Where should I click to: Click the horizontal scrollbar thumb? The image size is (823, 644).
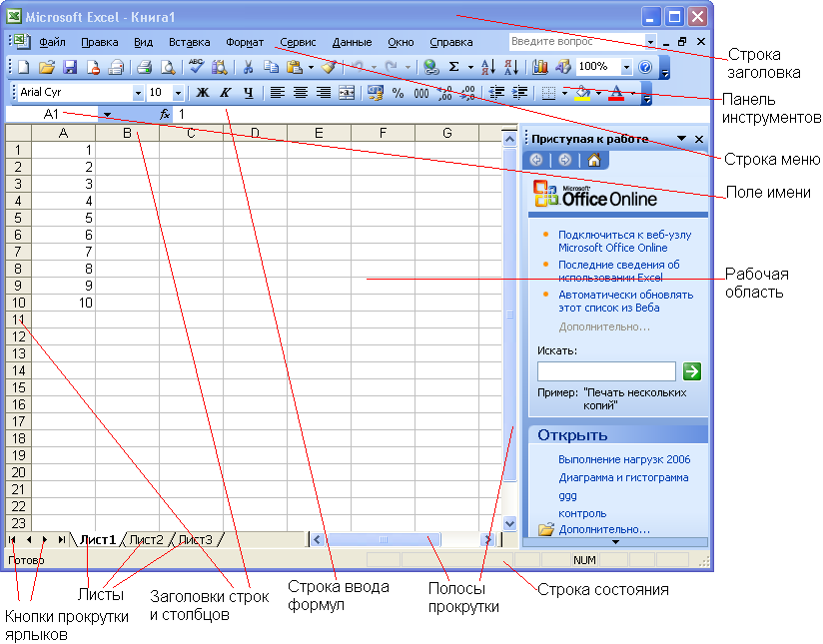tap(384, 539)
